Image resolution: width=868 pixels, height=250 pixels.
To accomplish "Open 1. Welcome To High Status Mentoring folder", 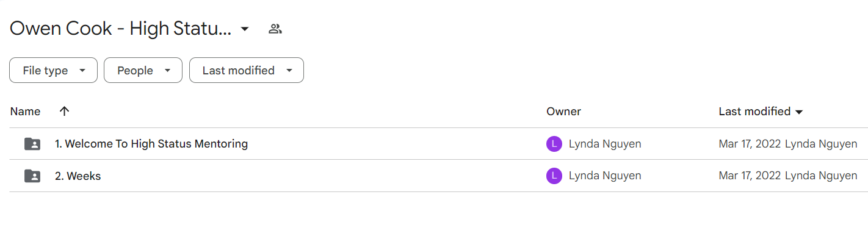I will coord(151,144).
